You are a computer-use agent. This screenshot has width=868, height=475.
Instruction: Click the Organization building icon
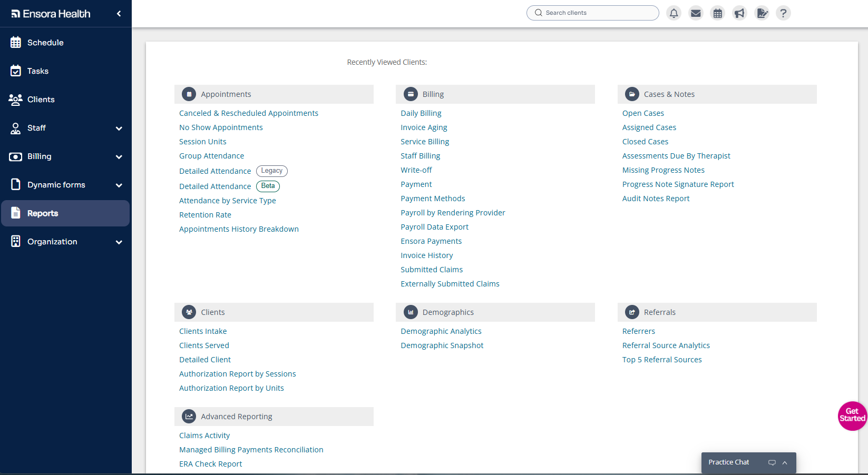click(x=16, y=242)
